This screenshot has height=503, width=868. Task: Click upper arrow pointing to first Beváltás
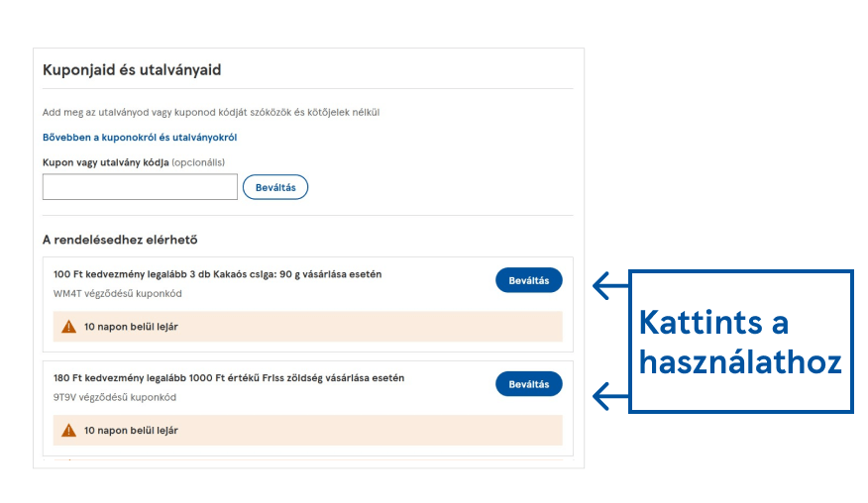610,285
